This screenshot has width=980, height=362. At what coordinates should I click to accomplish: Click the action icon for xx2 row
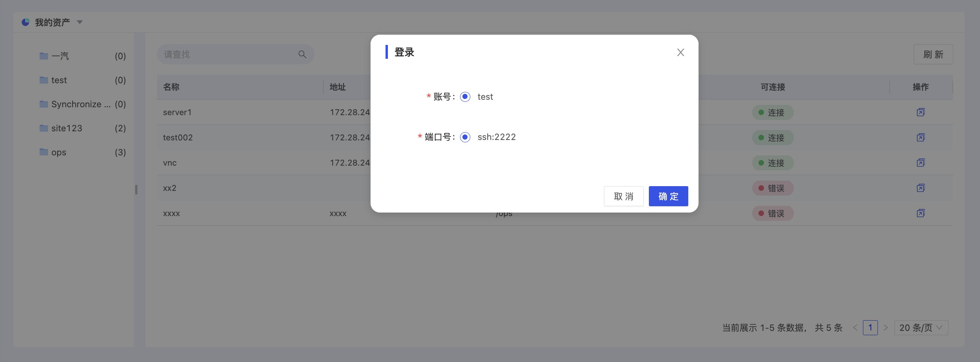(920, 188)
